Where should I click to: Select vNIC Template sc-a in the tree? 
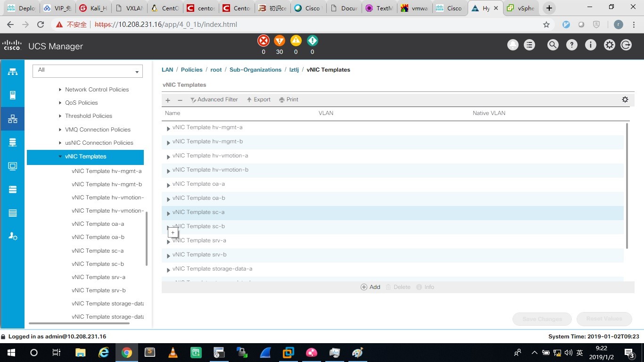pos(98,251)
